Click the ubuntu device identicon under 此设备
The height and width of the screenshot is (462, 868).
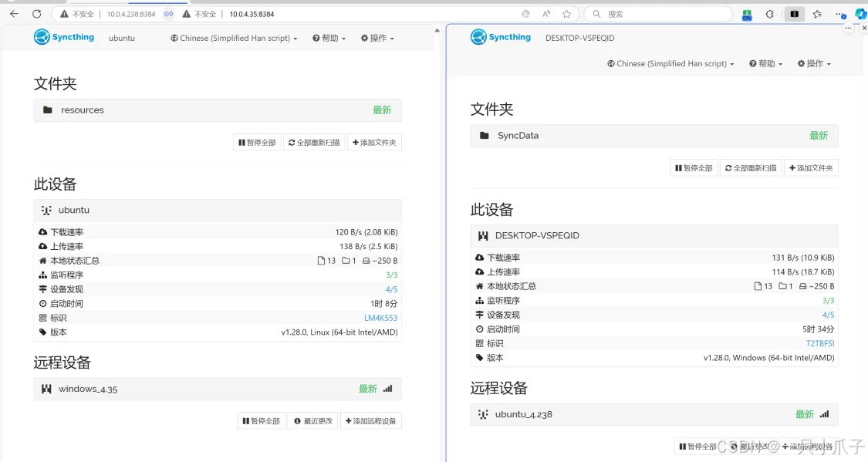(x=46, y=211)
